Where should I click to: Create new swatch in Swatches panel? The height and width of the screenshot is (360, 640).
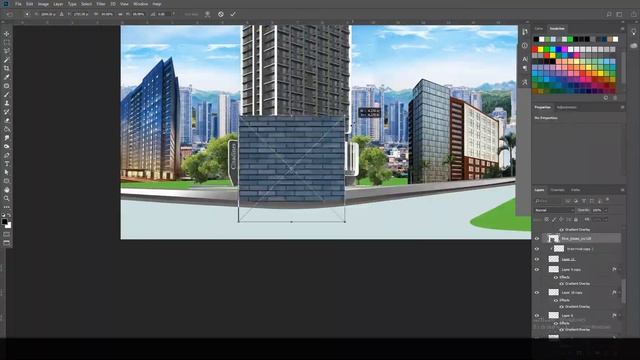click(x=606, y=98)
